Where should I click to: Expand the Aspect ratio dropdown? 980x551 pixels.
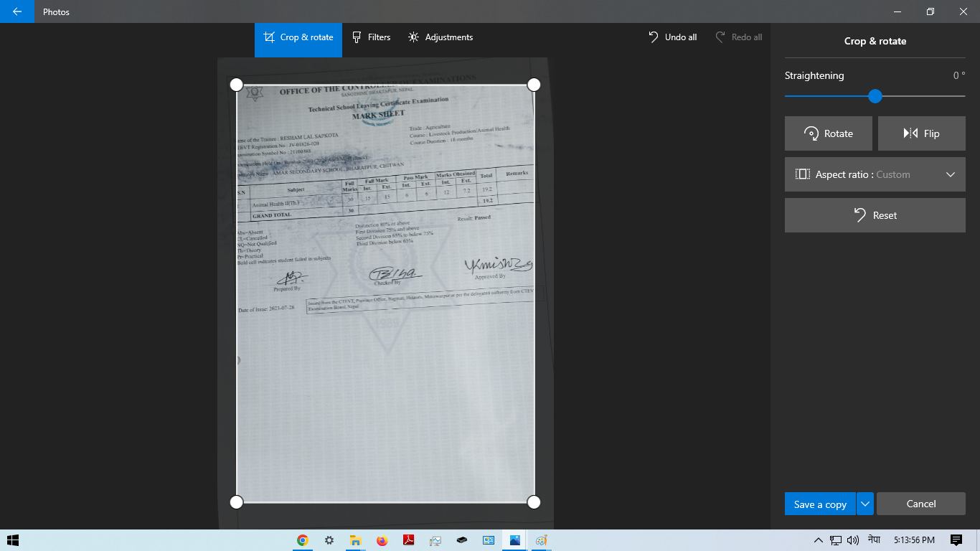pos(875,174)
